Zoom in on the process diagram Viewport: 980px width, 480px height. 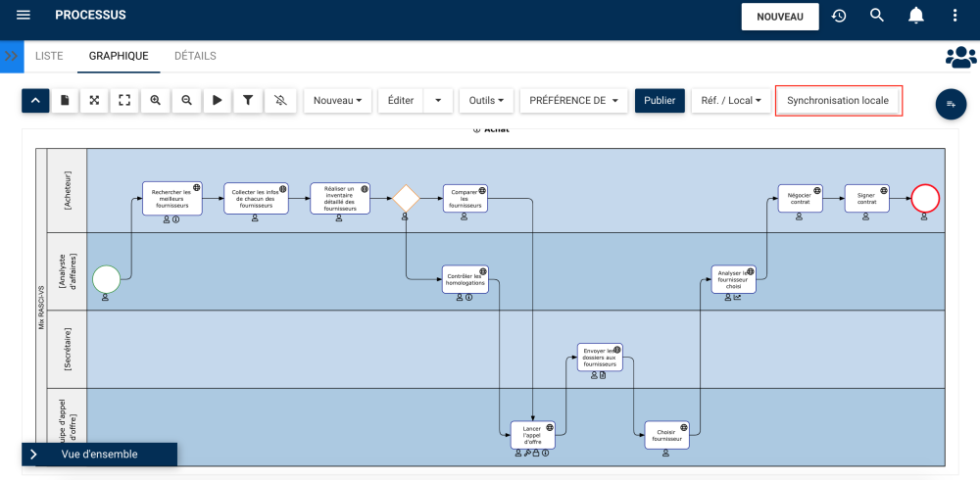coord(156,100)
